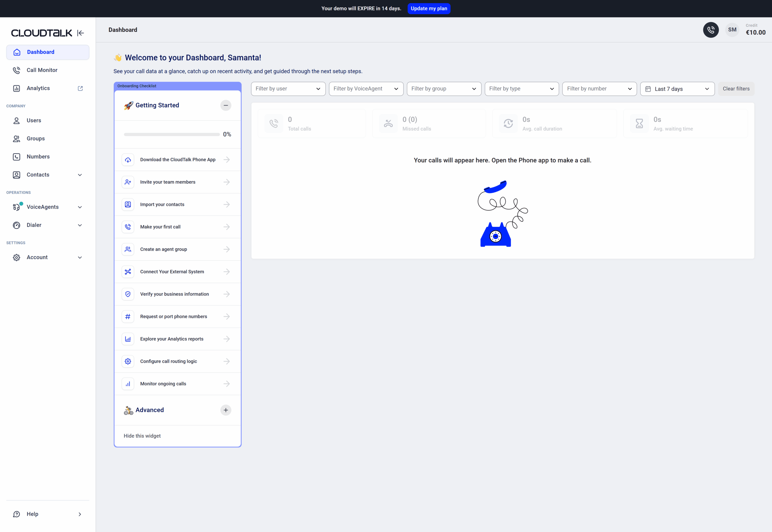Click the Dashboard page title in header
772x532 pixels.
[x=123, y=30]
